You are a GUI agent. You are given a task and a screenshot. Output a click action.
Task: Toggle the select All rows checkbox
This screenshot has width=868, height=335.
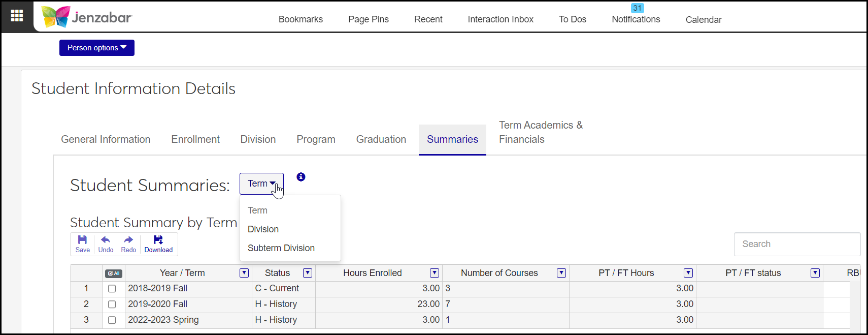114,273
